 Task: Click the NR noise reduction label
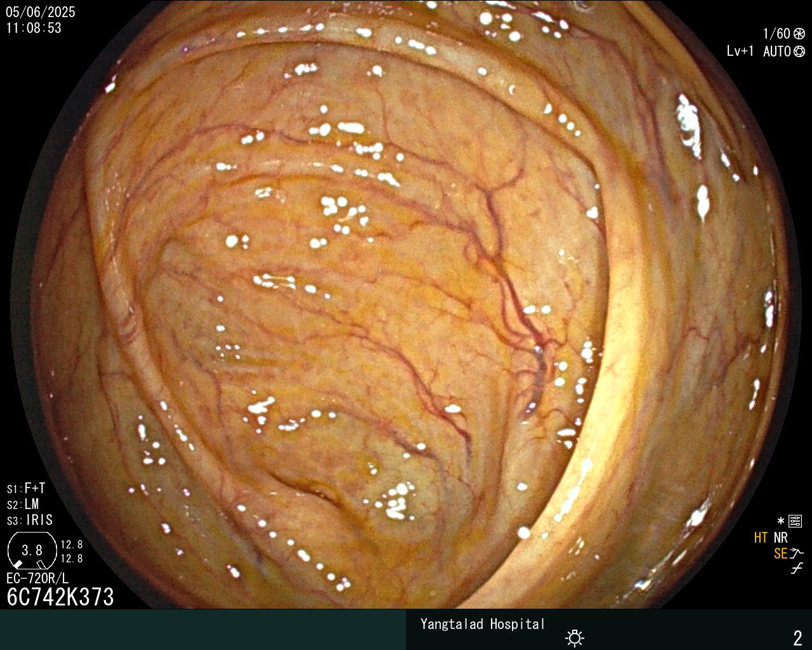point(780,538)
